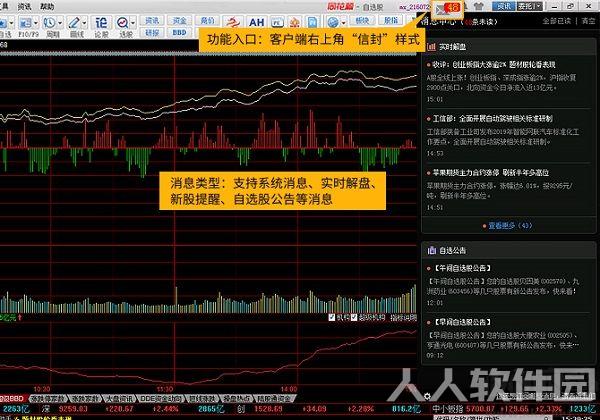Click the 实时解盘 section chart icon
The height and width of the screenshot is (420, 600).
coord(432,47)
